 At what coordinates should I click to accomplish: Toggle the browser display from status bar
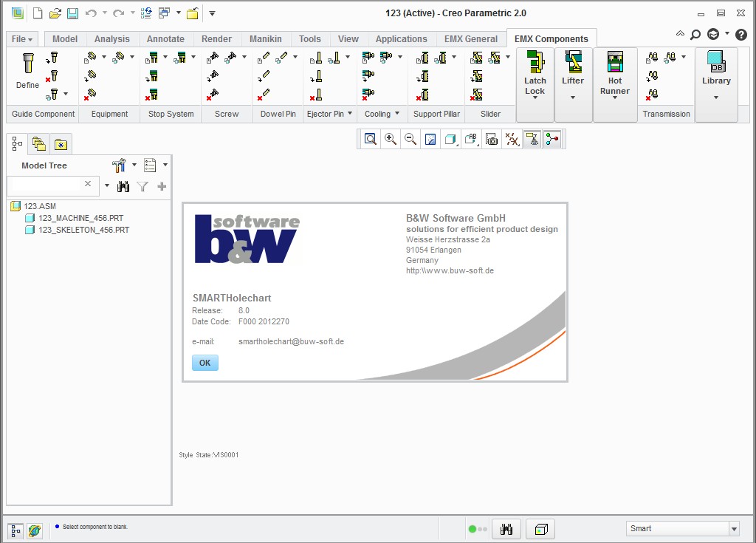34,530
